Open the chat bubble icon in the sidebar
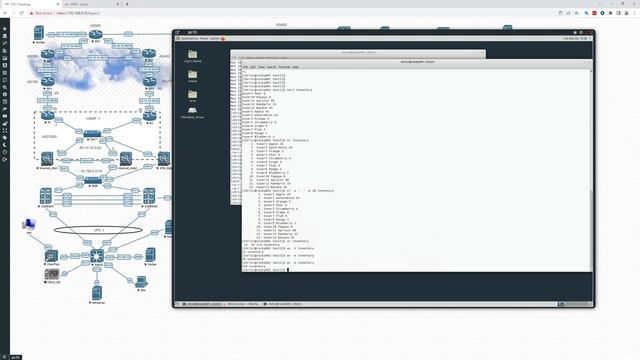 4,116
